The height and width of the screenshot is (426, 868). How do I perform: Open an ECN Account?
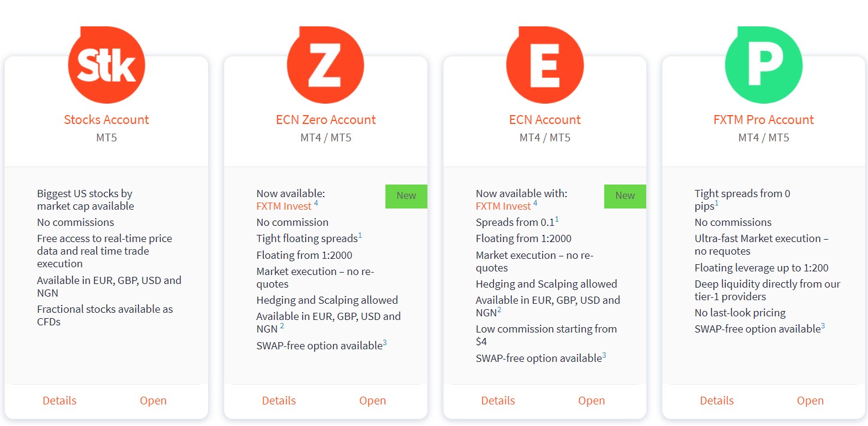(x=592, y=401)
